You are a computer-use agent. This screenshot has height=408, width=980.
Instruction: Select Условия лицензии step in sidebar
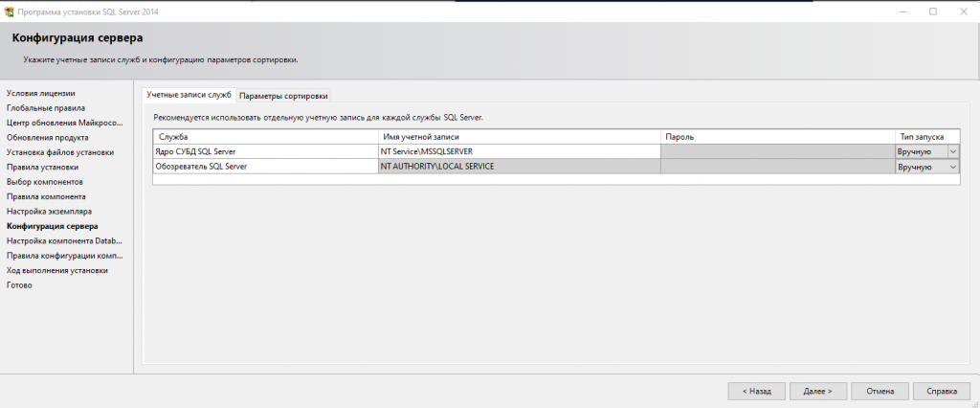[40, 93]
